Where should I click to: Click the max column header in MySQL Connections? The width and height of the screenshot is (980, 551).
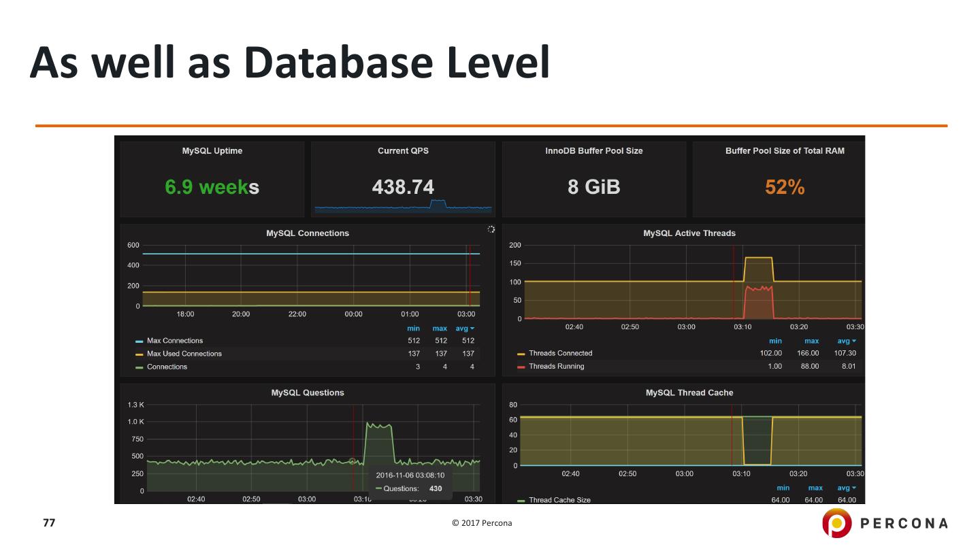tap(440, 329)
